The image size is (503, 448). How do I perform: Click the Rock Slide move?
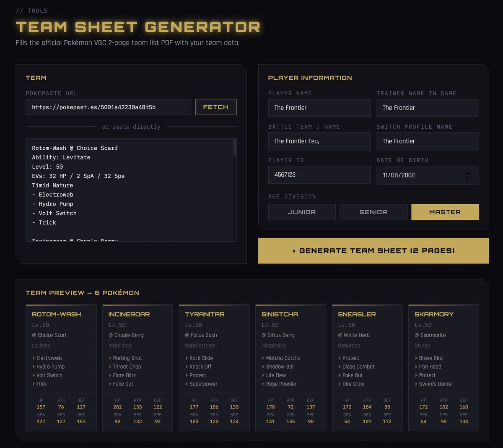[x=201, y=358]
